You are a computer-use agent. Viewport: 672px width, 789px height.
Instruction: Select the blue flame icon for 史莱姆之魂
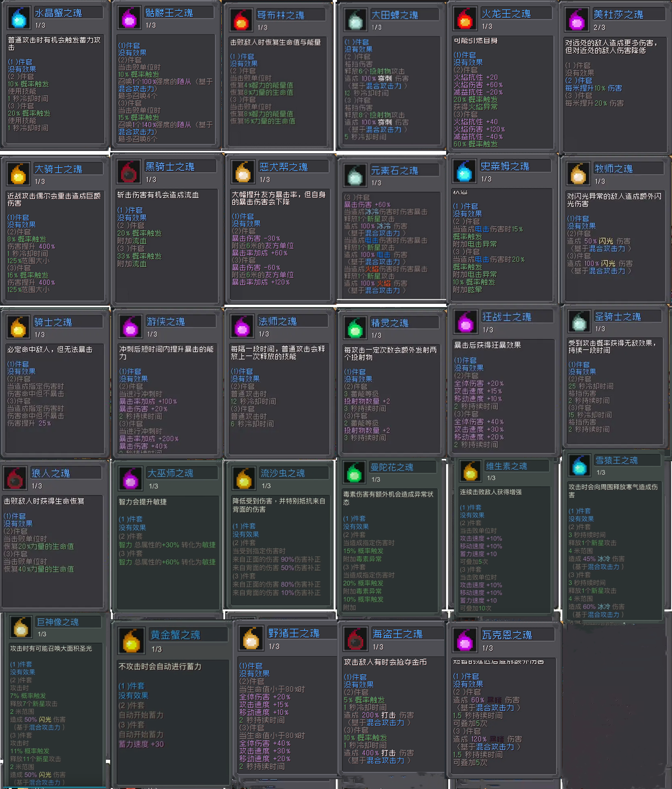464,172
